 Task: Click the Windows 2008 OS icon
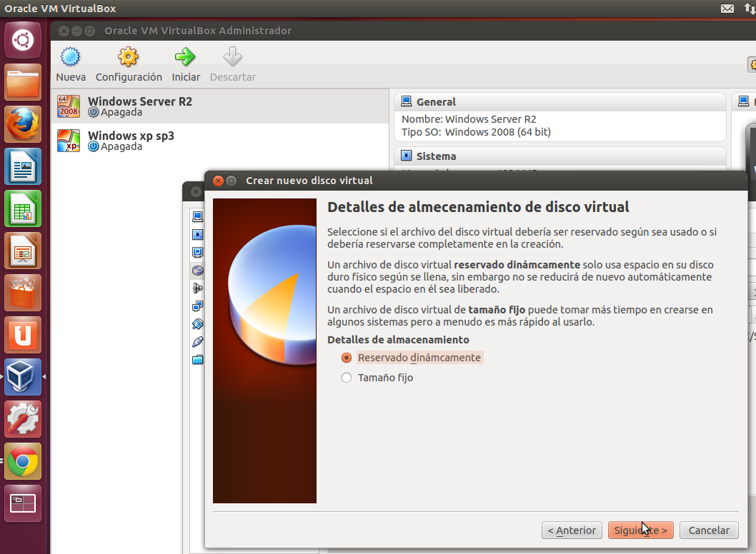tap(69, 106)
